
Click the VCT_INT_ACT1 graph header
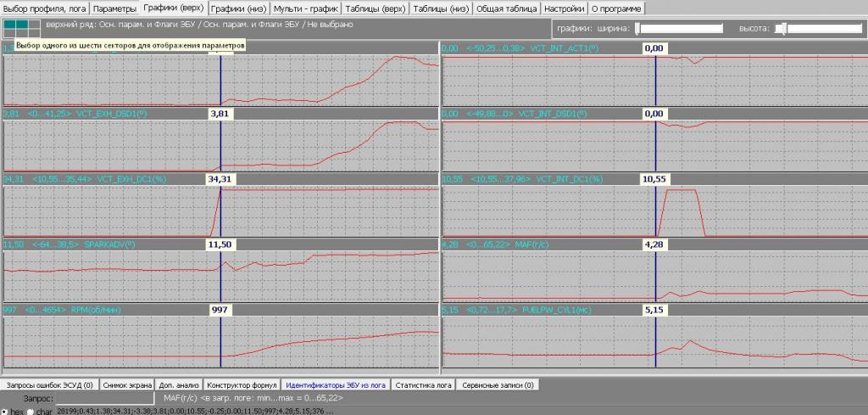[655, 48]
